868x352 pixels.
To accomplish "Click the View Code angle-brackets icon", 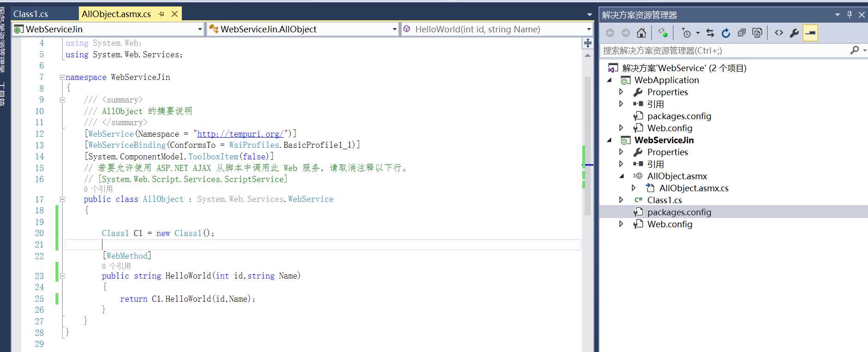I will click(x=779, y=33).
